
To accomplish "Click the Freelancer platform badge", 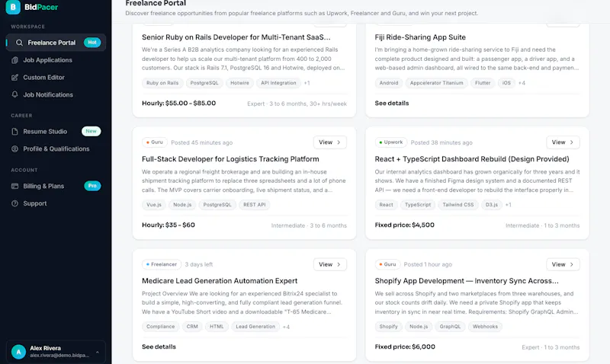I will [x=162, y=264].
